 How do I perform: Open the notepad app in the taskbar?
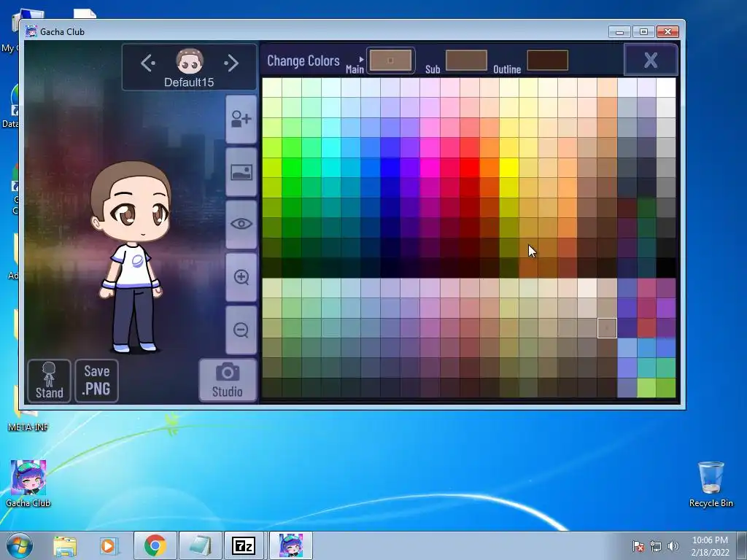[201, 545]
